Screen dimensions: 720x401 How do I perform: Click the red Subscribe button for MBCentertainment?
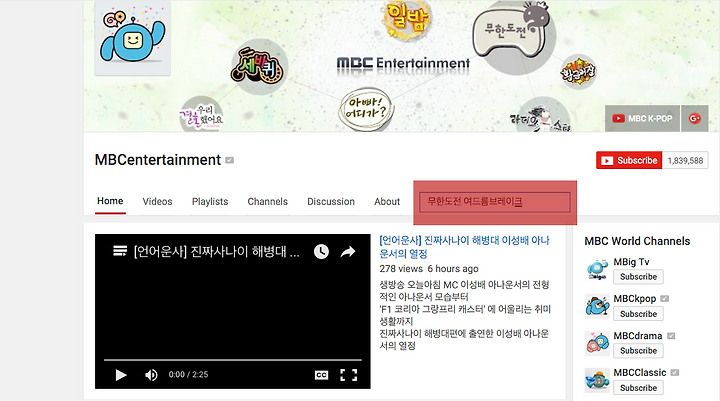(x=629, y=160)
